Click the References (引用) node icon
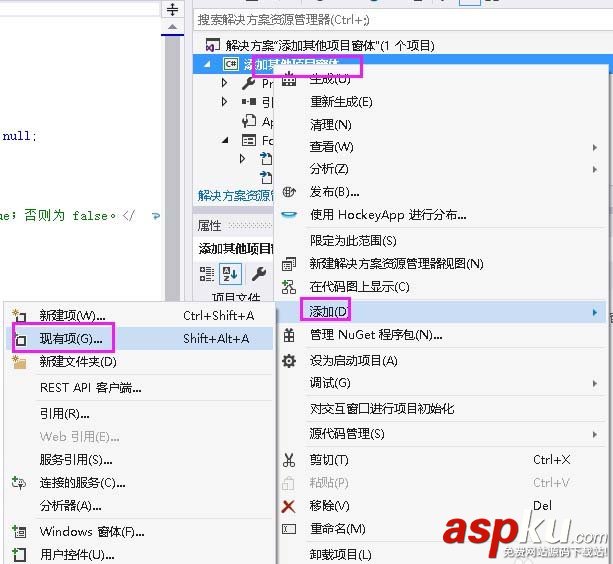 pos(249,102)
